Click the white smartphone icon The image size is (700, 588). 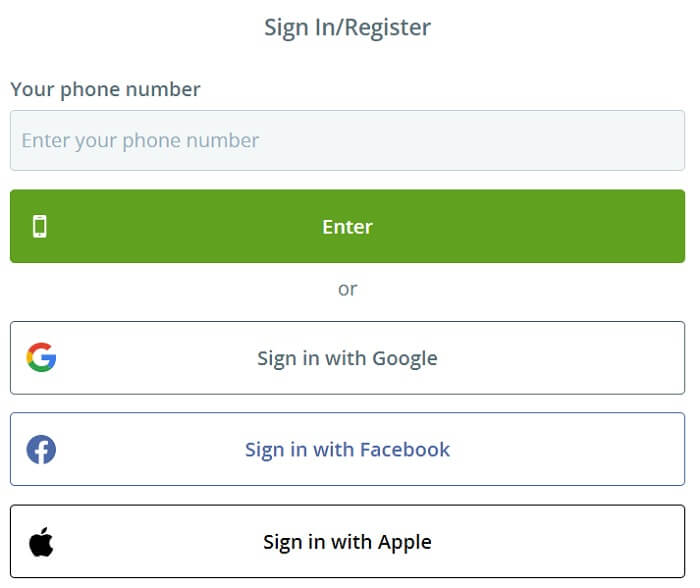40,226
